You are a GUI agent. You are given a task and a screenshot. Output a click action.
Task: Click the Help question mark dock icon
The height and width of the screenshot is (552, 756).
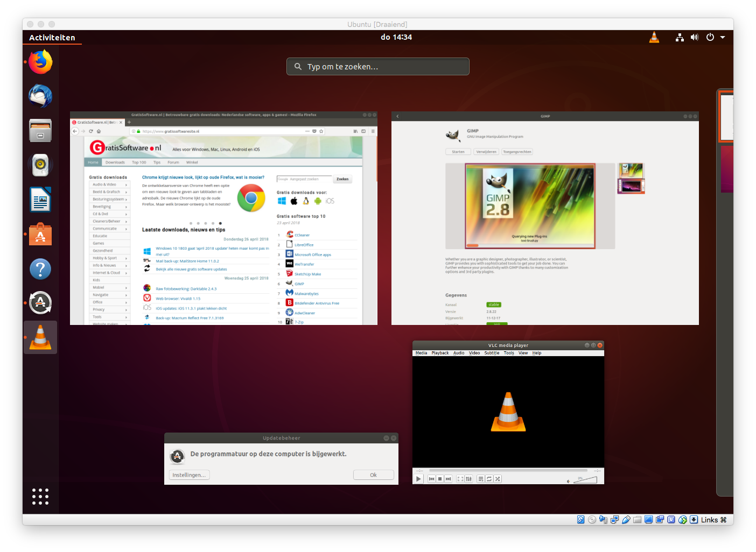pyautogui.click(x=40, y=269)
